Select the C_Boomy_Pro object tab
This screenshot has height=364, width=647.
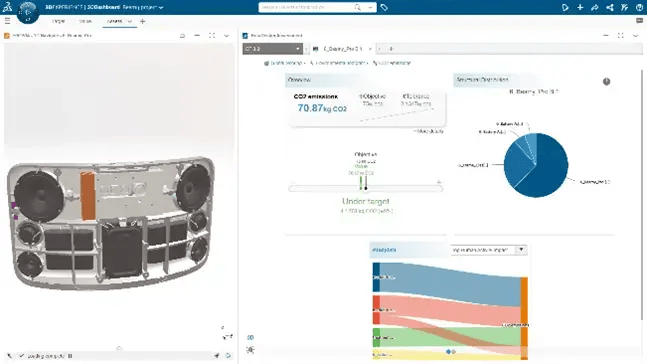click(x=343, y=49)
